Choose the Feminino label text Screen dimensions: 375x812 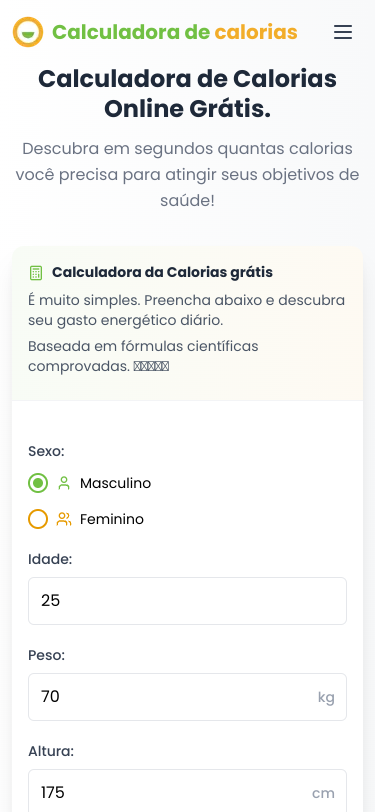click(x=112, y=519)
